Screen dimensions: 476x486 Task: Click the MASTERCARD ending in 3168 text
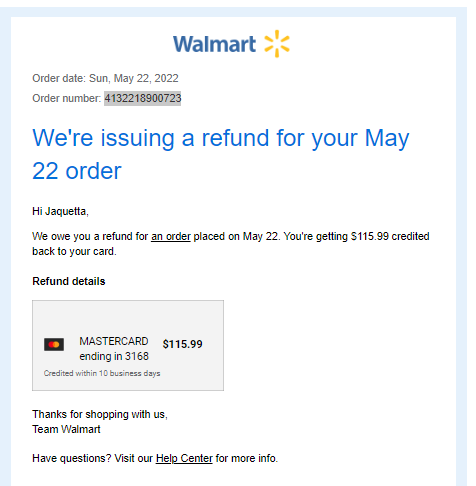tap(114, 349)
